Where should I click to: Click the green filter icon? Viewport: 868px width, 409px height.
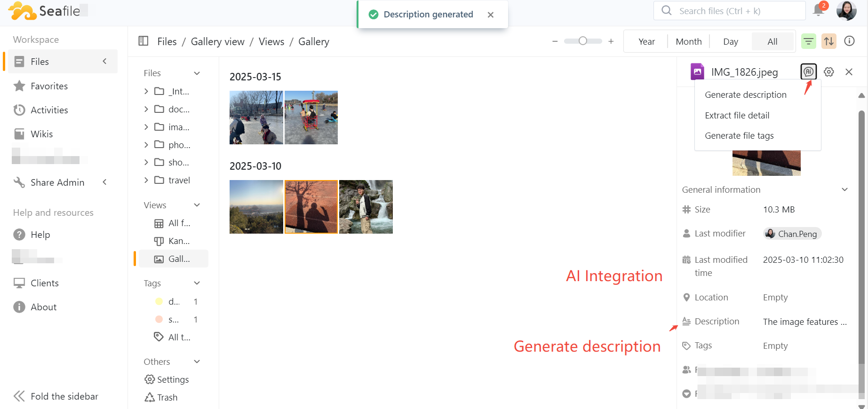coord(808,41)
